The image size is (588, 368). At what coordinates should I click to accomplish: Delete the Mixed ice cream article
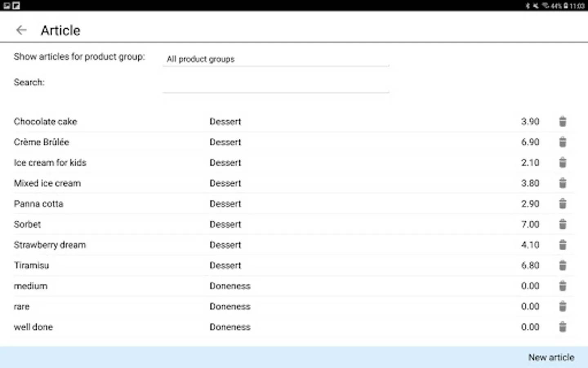[x=562, y=183]
